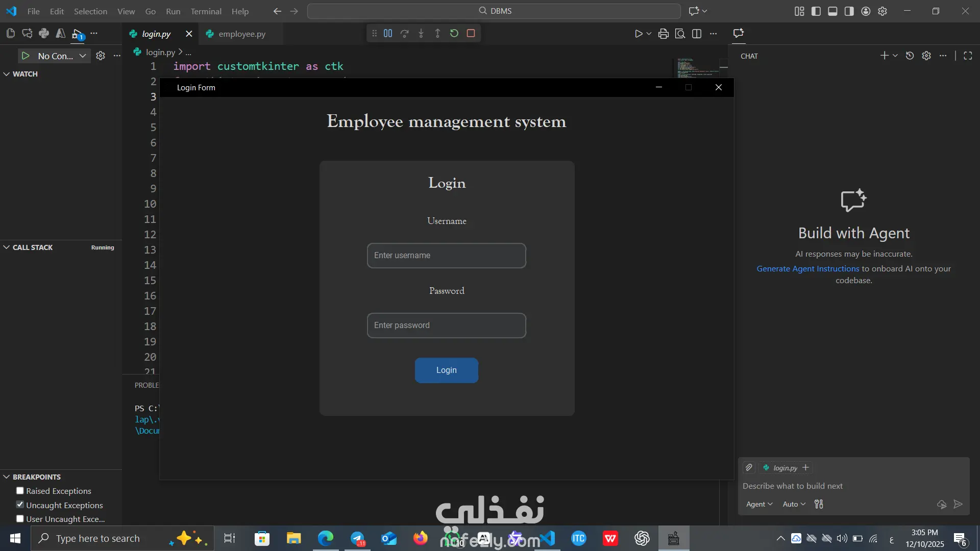Open the Terminal menu
This screenshot has width=980, height=551.
coord(206,11)
